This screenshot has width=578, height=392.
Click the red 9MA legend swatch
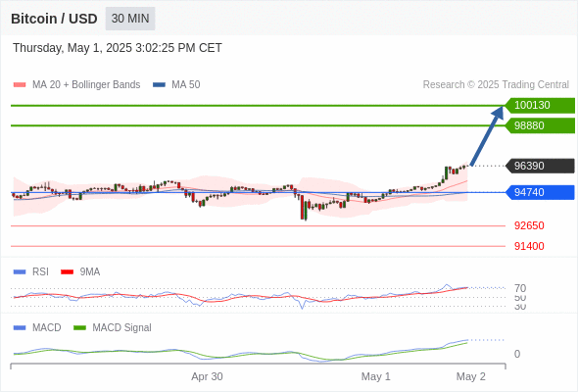tap(67, 272)
